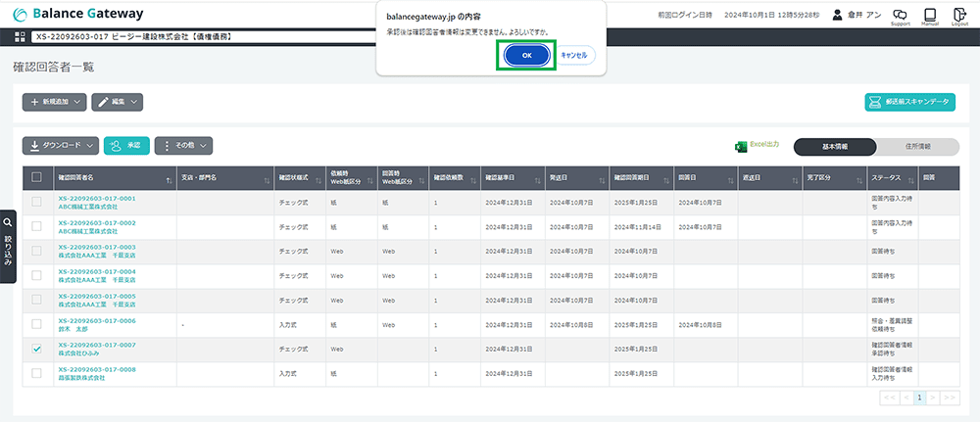Click the Logout icon
Image resolution: width=980 pixels, height=422 pixels.
tap(959, 16)
